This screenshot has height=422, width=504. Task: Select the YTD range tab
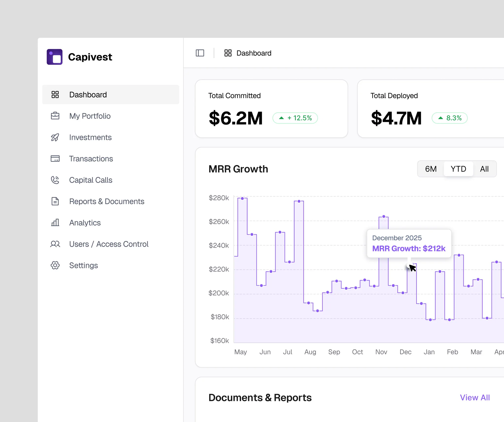[458, 169]
